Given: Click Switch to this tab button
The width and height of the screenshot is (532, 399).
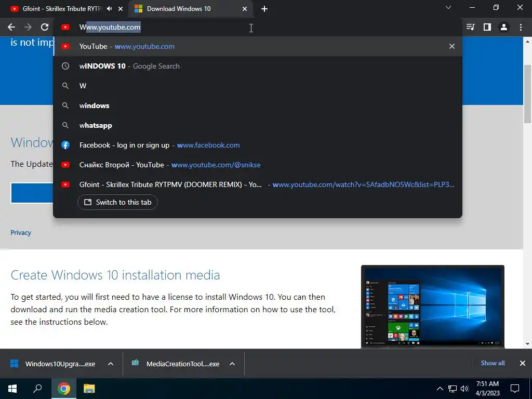Looking at the screenshot, I should (x=117, y=202).
